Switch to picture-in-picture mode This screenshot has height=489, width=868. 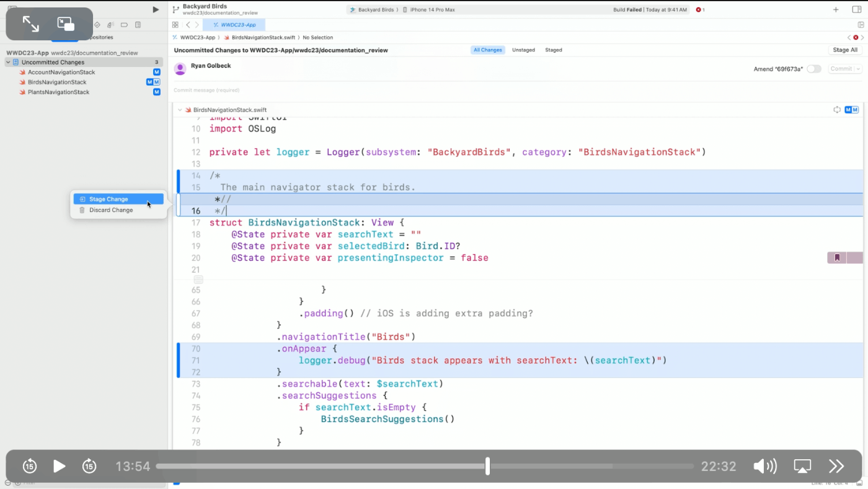tap(66, 24)
